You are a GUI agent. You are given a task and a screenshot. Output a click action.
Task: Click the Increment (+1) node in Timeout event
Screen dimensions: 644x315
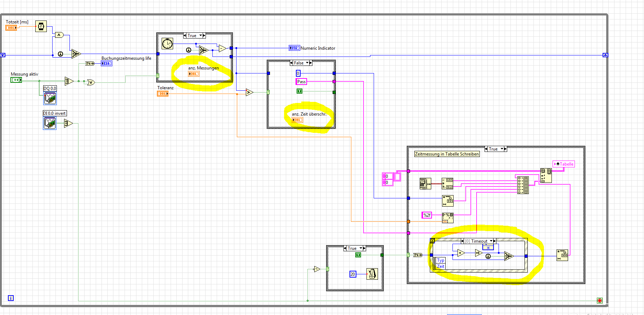coord(478,253)
